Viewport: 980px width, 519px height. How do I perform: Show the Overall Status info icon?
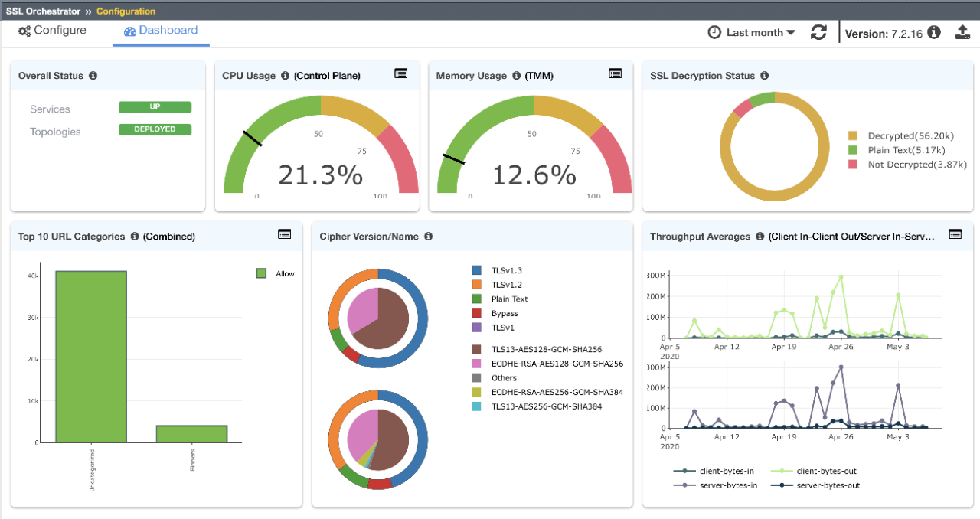[x=93, y=76]
